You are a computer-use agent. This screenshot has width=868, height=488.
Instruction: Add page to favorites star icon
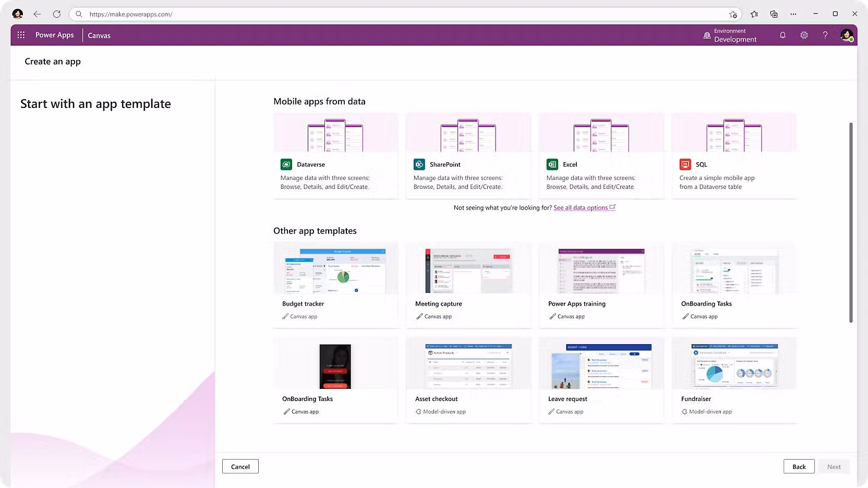pos(733,14)
